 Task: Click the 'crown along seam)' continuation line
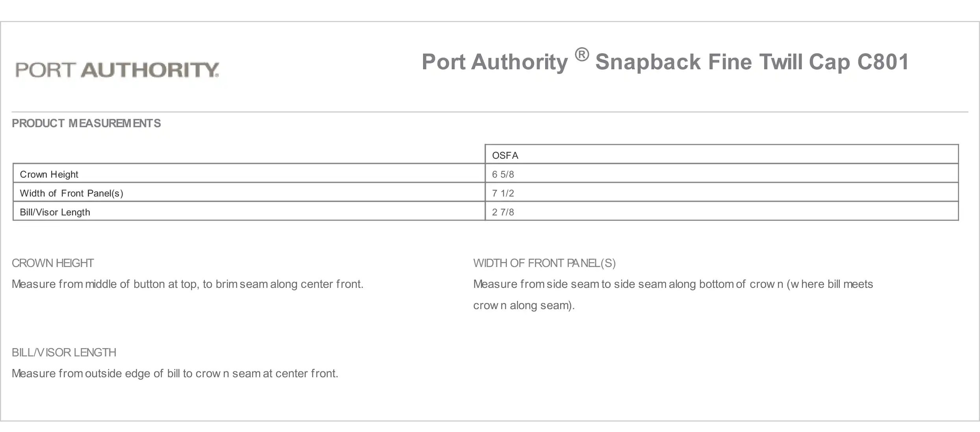[524, 305]
